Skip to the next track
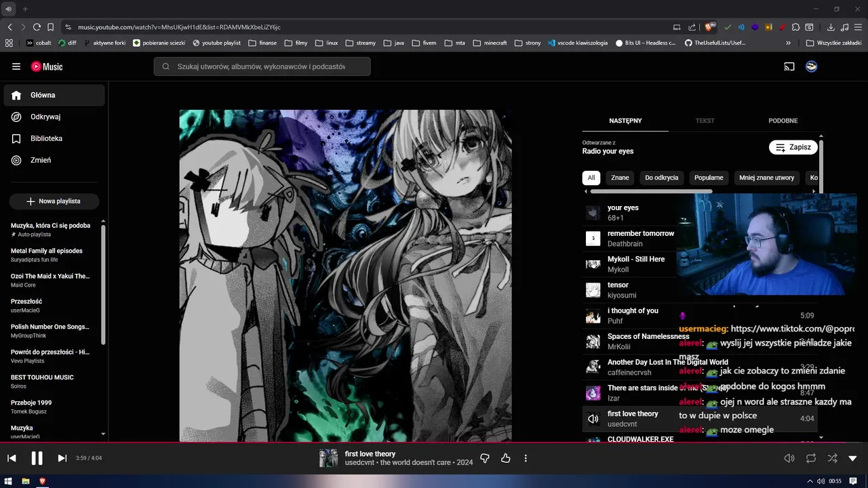The width and height of the screenshot is (868, 488). (62, 458)
